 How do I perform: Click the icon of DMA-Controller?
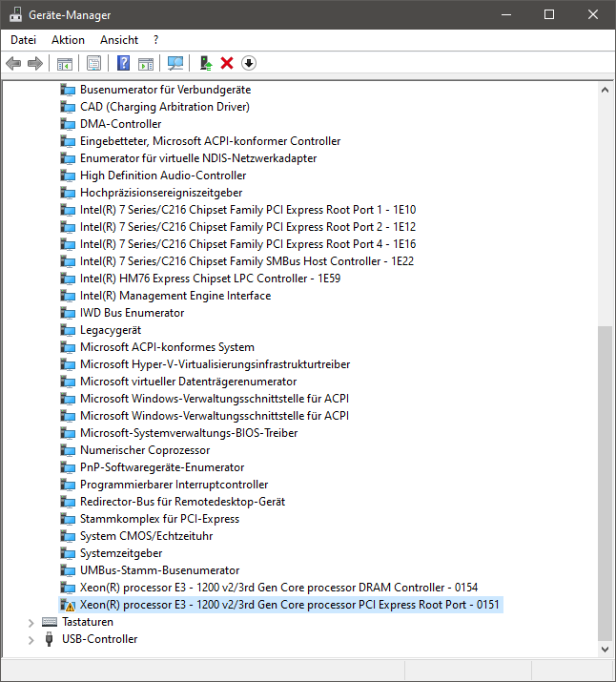68,124
